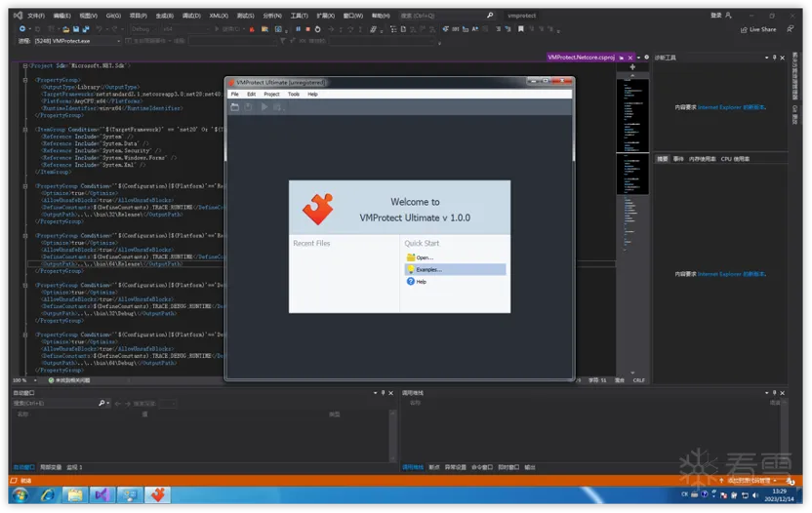Screen dimensions: 812x513
Task: Open the File menu in VMProtect window
Action: pos(234,95)
